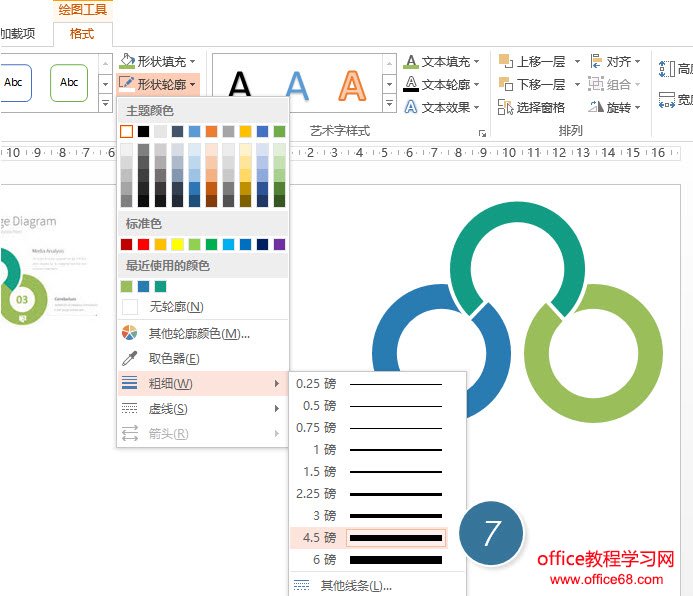Open More Outline Colors (其他轮廓颜色)
Image resolution: width=693 pixels, height=596 pixels.
(x=203, y=333)
